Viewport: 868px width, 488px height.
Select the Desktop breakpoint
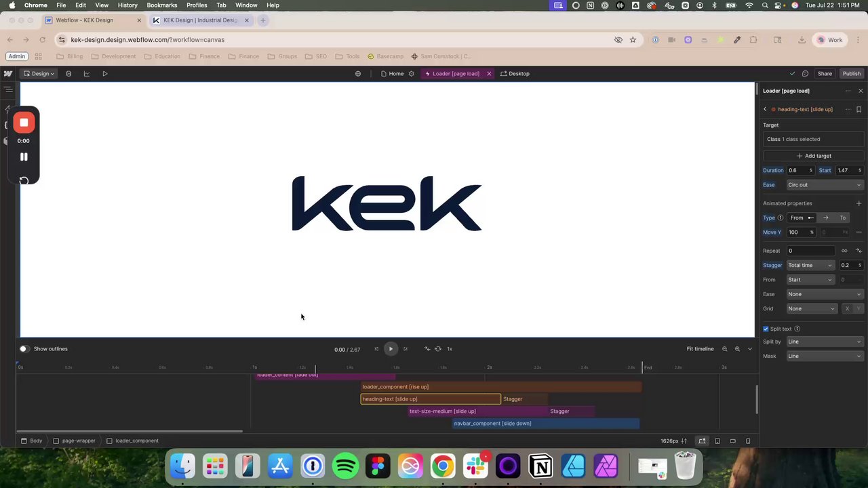(x=515, y=73)
